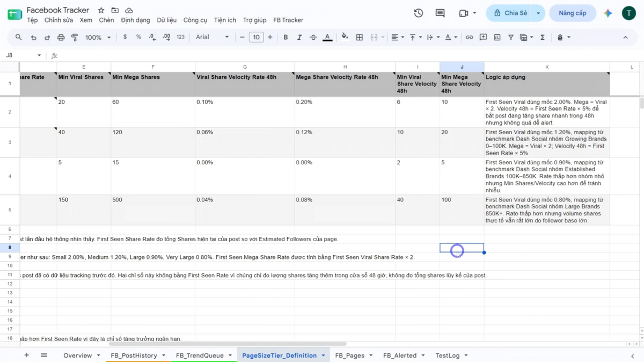This screenshot has width=644, height=362.
Task: Activate the paint format tool
Action: click(75, 37)
